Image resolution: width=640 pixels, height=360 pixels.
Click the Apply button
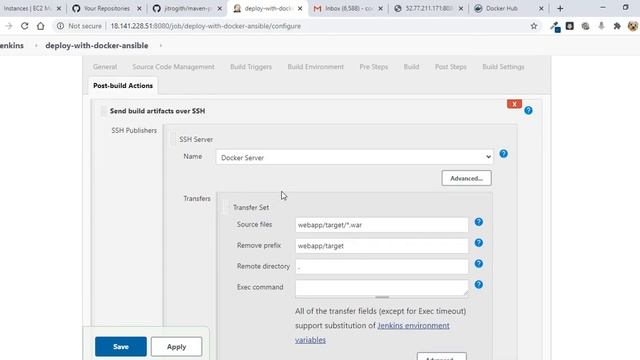tap(176, 347)
